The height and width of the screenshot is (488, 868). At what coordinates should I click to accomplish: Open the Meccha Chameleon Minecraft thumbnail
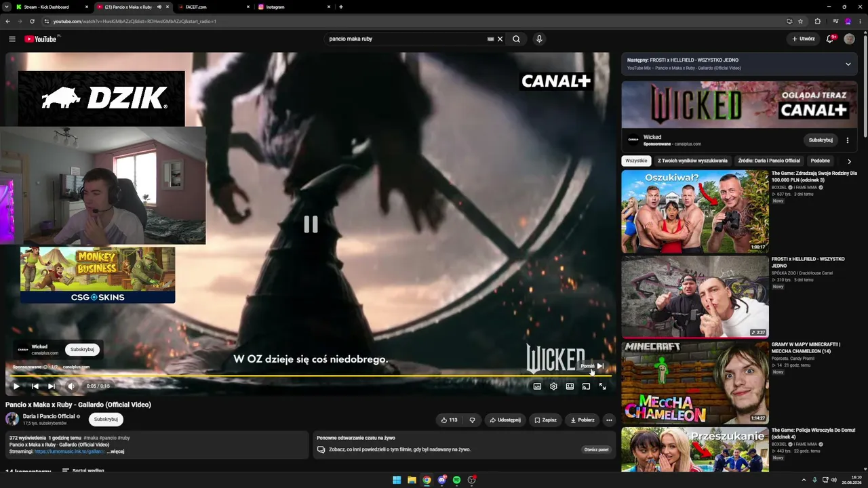[x=695, y=382]
